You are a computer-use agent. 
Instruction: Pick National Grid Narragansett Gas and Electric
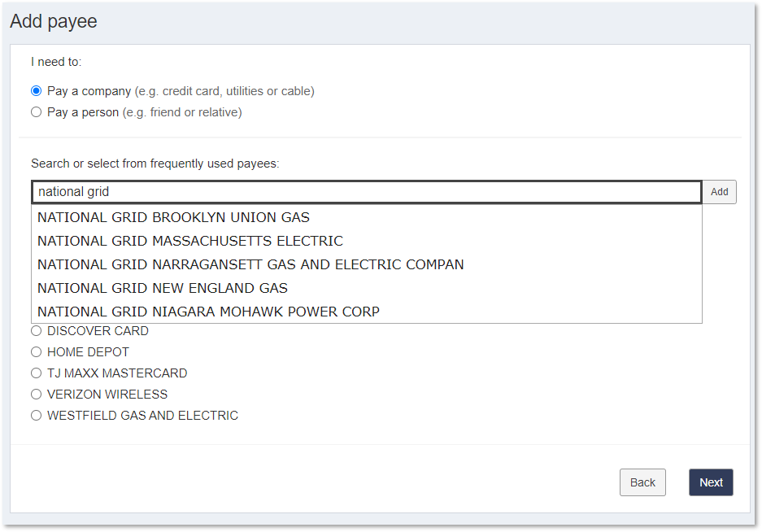(x=367, y=264)
